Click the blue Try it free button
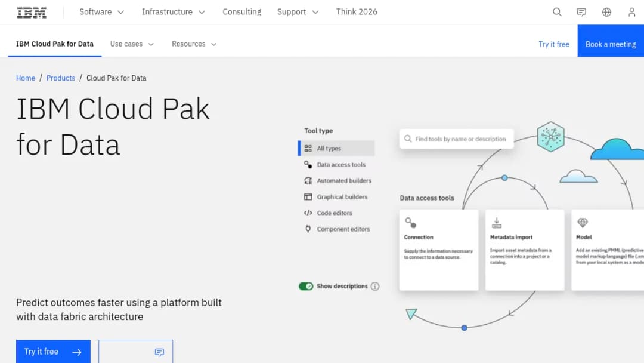This screenshot has height=363, width=644. [54, 352]
